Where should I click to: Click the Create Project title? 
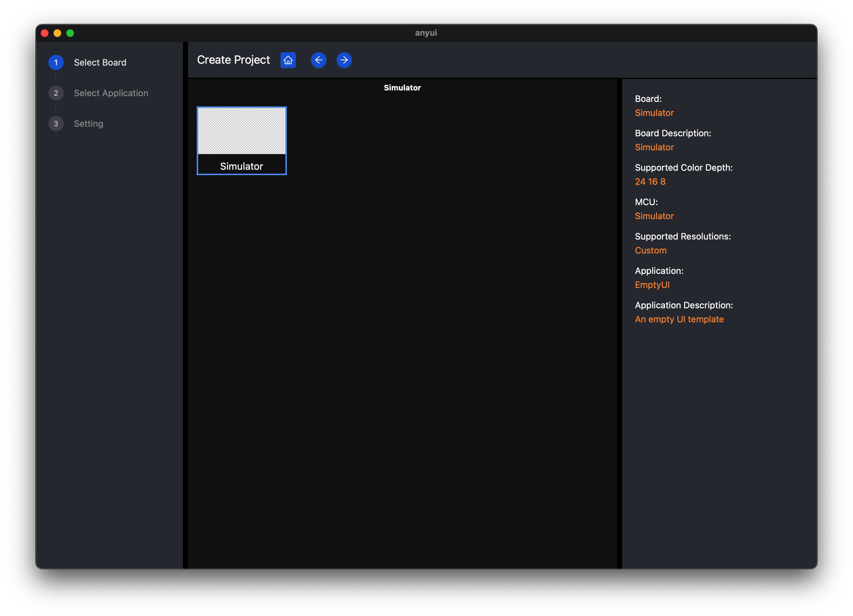(233, 60)
